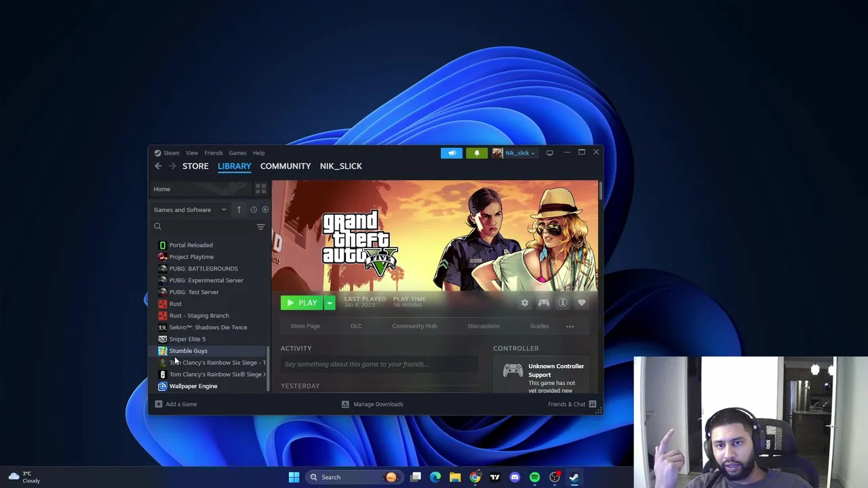Expand the more options ellipsis after Guides
Screen dimensions: 868x488
click(x=570, y=326)
